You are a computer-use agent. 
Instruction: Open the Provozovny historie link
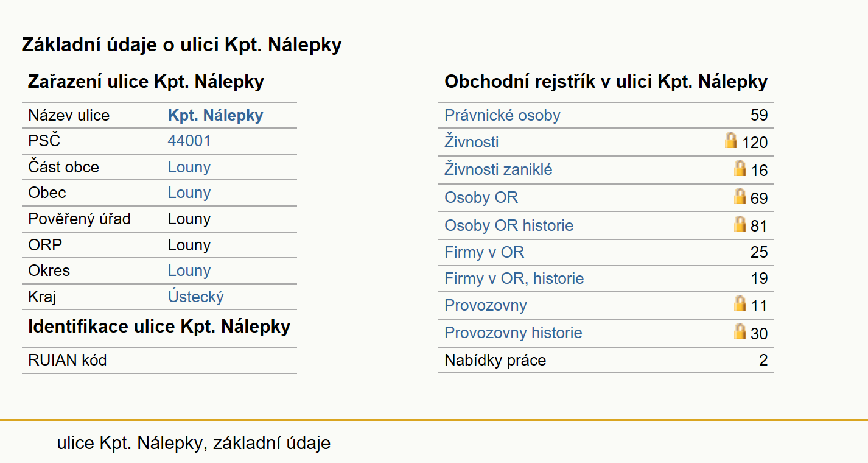[513, 333]
